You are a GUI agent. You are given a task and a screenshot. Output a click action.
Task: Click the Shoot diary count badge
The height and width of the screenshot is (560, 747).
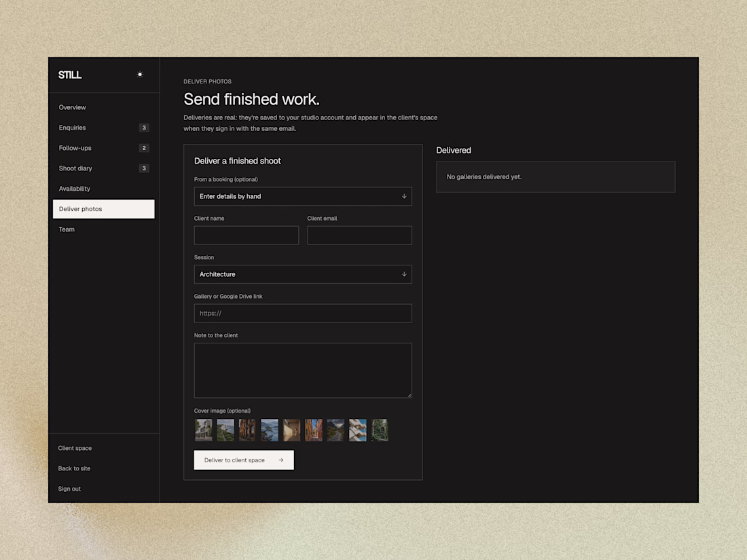[x=144, y=168]
